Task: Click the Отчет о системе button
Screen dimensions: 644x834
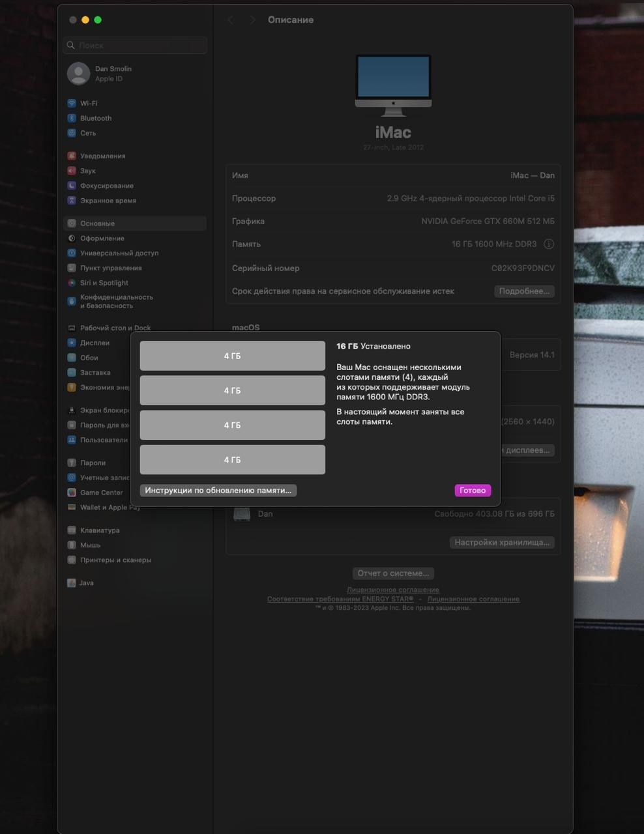Action: coord(393,573)
